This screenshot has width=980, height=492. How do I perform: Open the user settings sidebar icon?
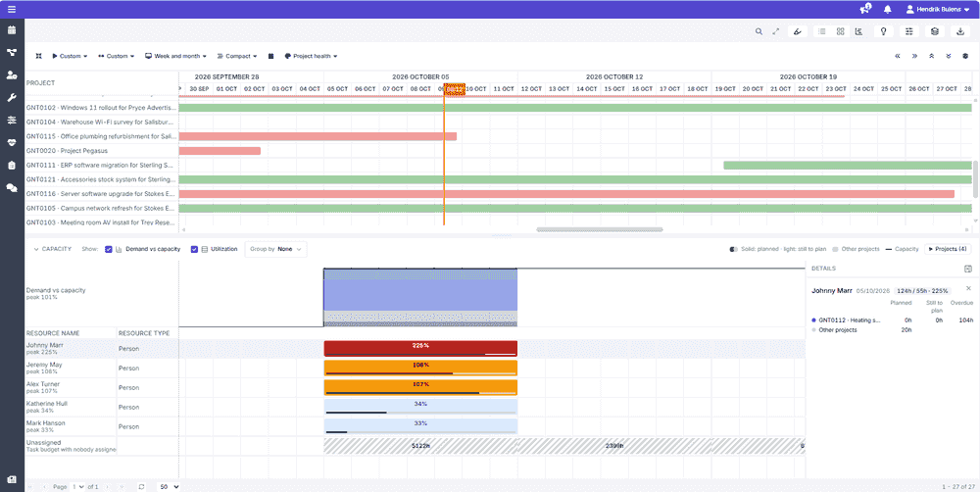12,75
